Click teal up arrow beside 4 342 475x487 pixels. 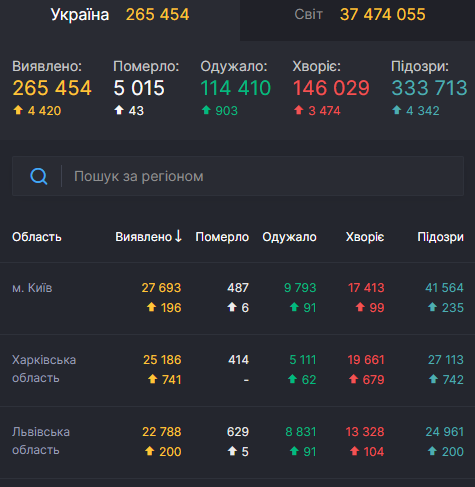coord(397,110)
